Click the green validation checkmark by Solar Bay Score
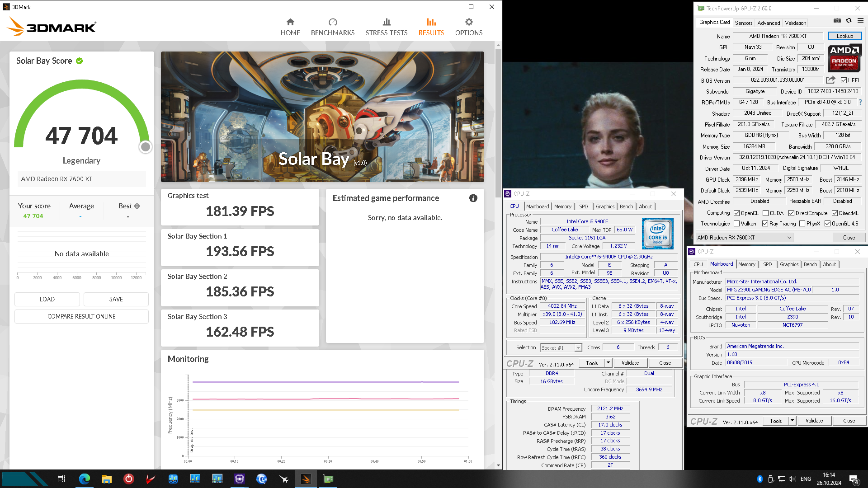This screenshot has height=488, width=868. 80,61
